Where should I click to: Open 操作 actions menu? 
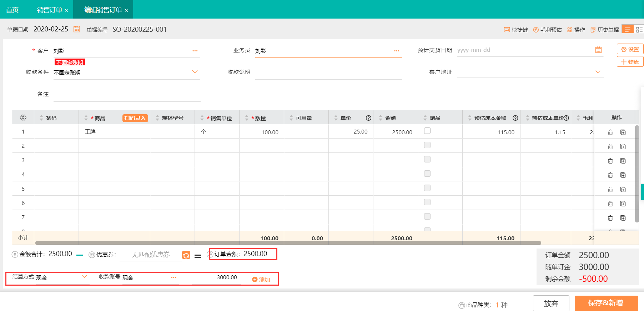point(576,30)
